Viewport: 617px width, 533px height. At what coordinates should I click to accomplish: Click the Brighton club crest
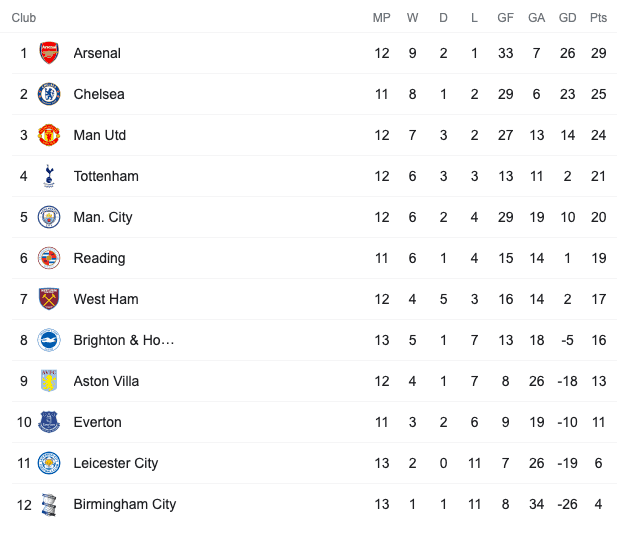click(x=49, y=340)
